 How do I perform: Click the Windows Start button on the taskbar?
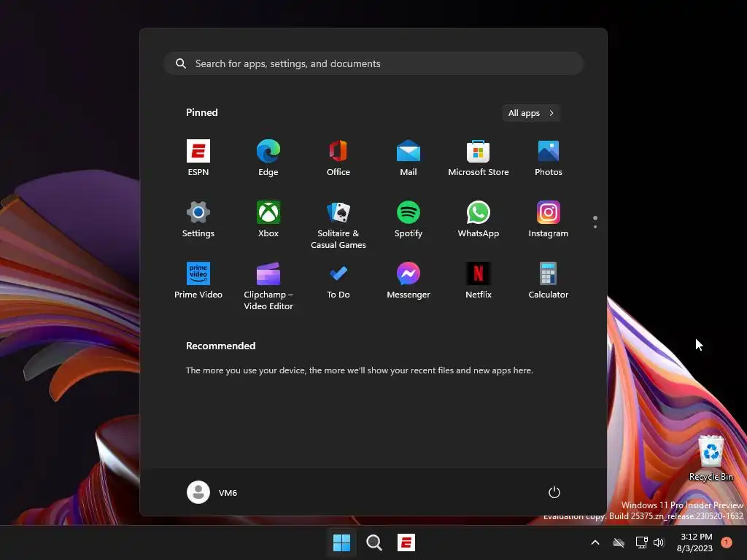[341, 542]
